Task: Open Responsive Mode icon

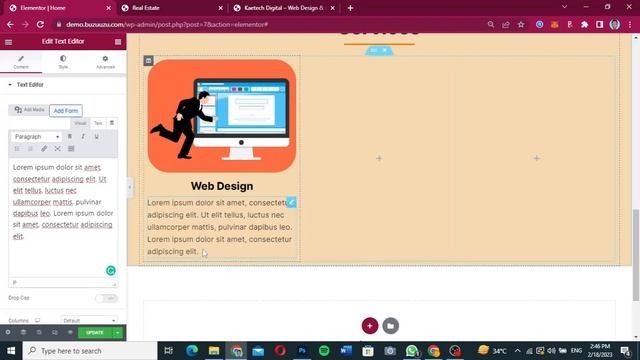Action: (x=54, y=333)
